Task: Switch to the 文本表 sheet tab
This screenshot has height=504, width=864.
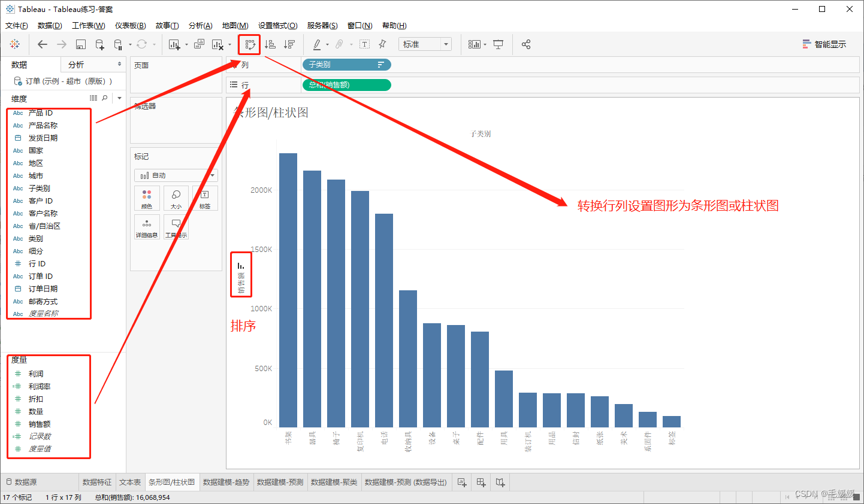Action: point(130,482)
